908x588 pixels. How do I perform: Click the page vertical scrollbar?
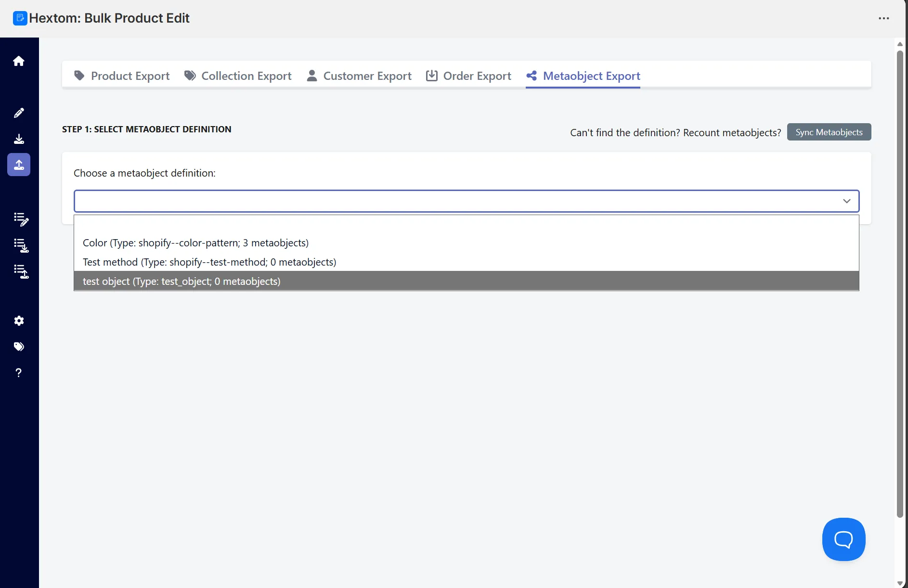900,284
